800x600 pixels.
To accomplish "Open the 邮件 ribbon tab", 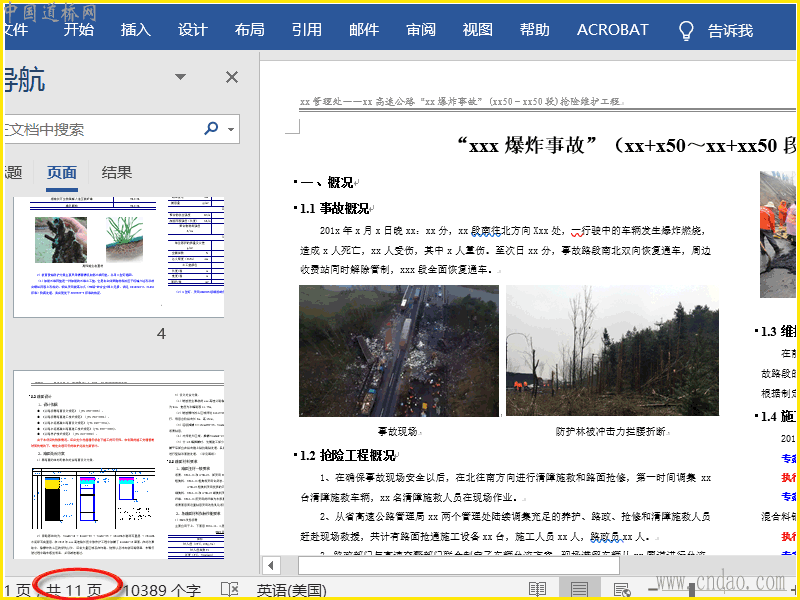I will point(364,30).
